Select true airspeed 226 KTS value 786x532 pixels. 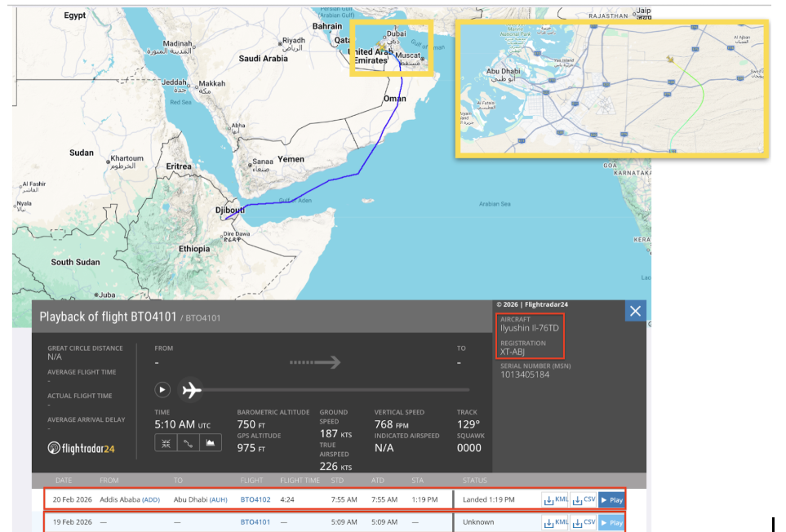[x=335, y=467]
